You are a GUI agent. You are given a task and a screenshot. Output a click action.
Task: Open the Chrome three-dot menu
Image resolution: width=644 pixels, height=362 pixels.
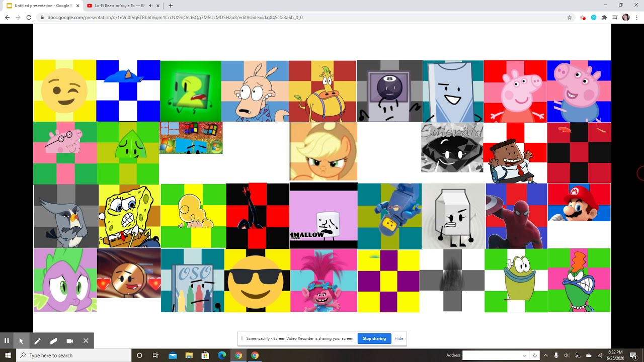[x=636, y=17]
